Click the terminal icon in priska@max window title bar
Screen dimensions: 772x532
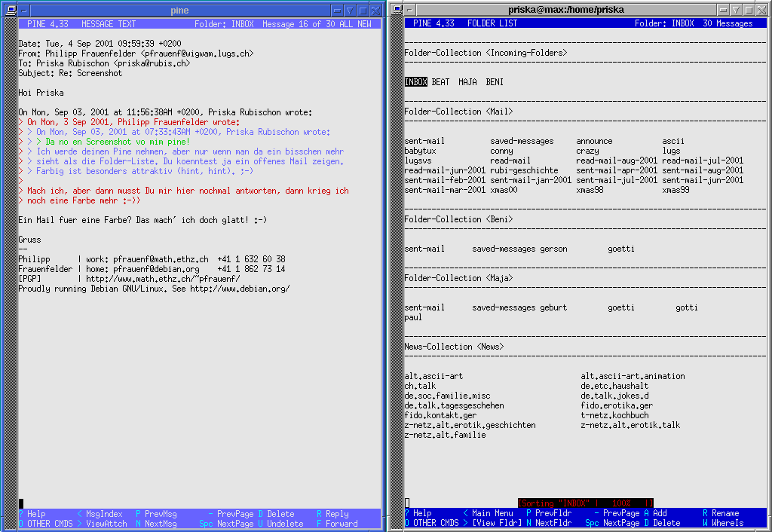click(x=396, y=10)
